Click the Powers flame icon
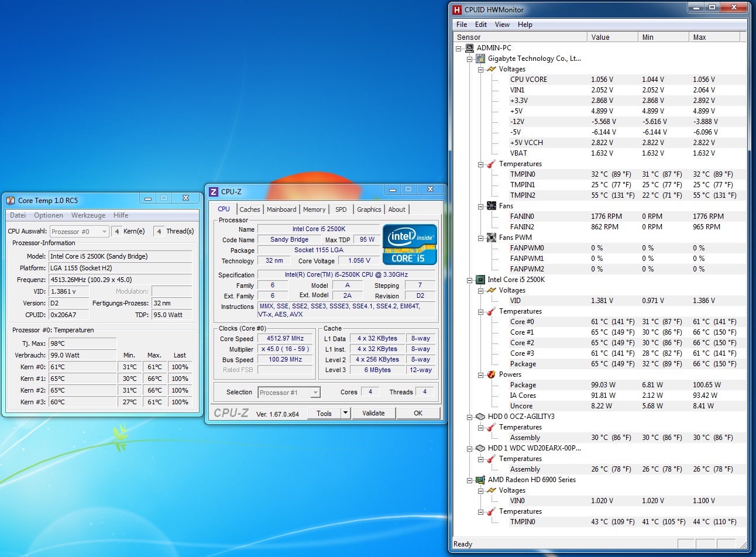 click(491, 374)
